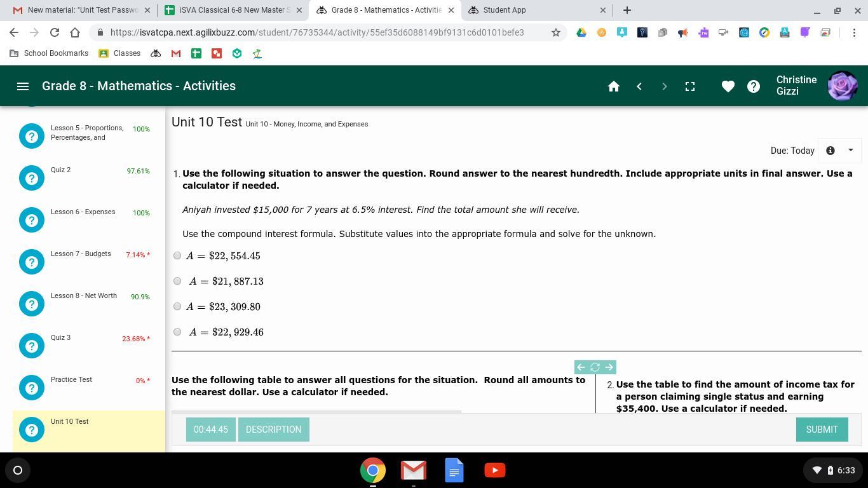
Task: Expand the due date dropdown arrow
Action: 850,151
